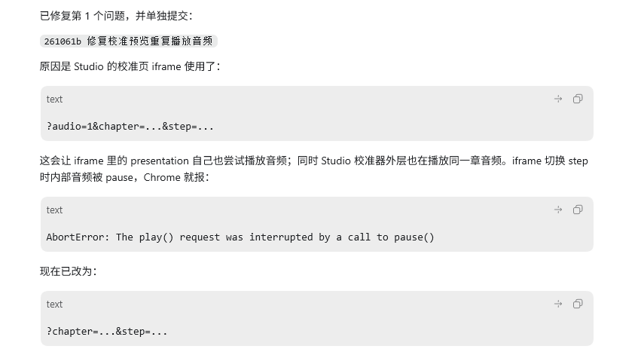The image size is (644, 349).
Task: Copy the AbortError code block
Action: click(578, 210)
